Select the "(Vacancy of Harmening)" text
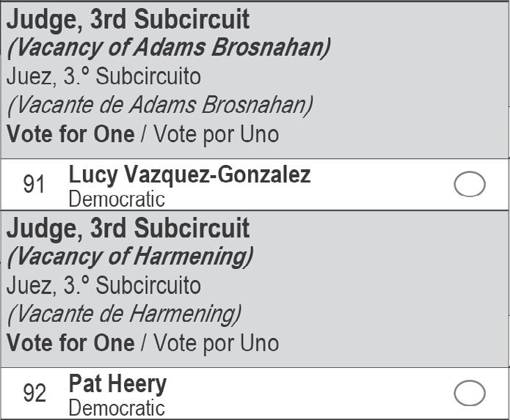Image resolution: width=510 pixels, height=420 pixels. pos(130,257)
